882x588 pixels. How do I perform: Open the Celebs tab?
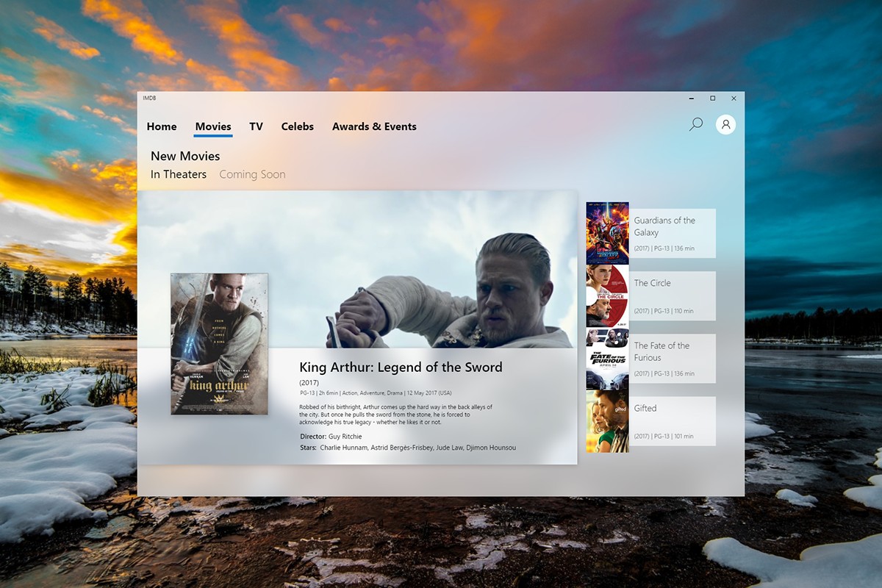point(298,126)
